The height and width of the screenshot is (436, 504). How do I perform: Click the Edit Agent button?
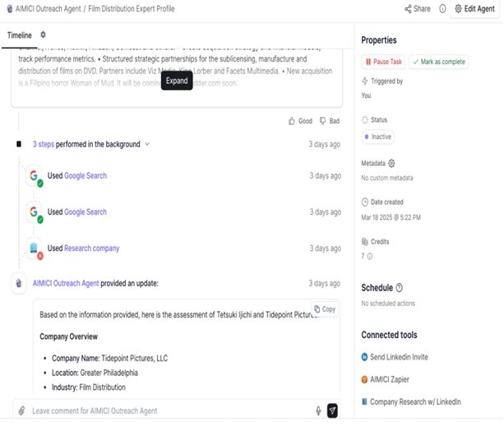click(474, 9)
